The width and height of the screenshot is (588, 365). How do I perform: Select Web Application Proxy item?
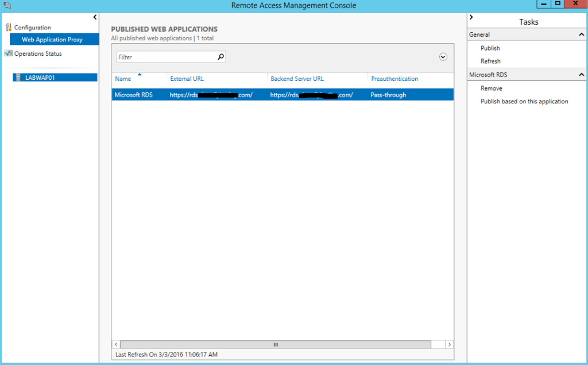pos(55,40)
